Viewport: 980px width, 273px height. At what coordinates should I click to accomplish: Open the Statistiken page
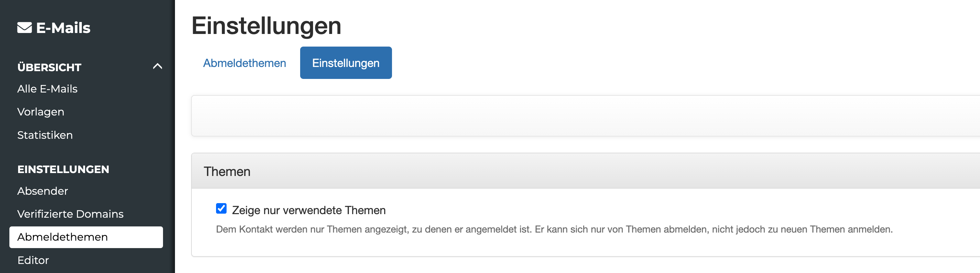coord(45,135)
